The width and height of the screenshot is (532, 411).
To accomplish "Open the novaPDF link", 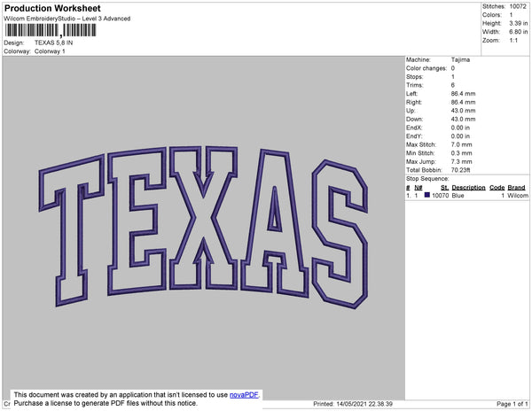I will [246, 394].
